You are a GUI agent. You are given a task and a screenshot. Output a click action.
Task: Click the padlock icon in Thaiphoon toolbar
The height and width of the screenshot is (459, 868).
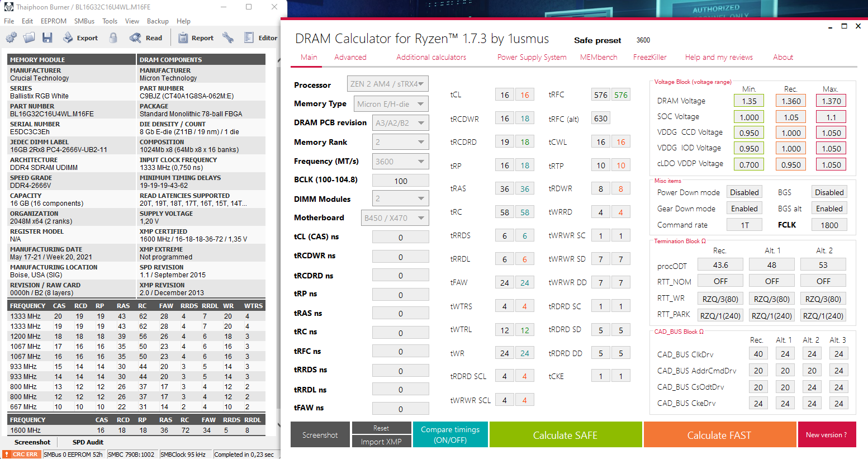coord(113,38)
